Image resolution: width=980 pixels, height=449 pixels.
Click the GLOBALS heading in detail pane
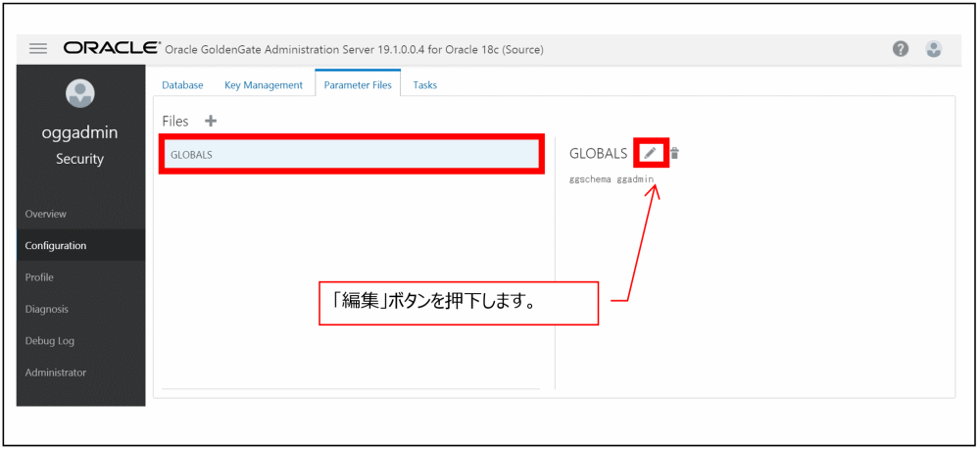click(598, 153)
